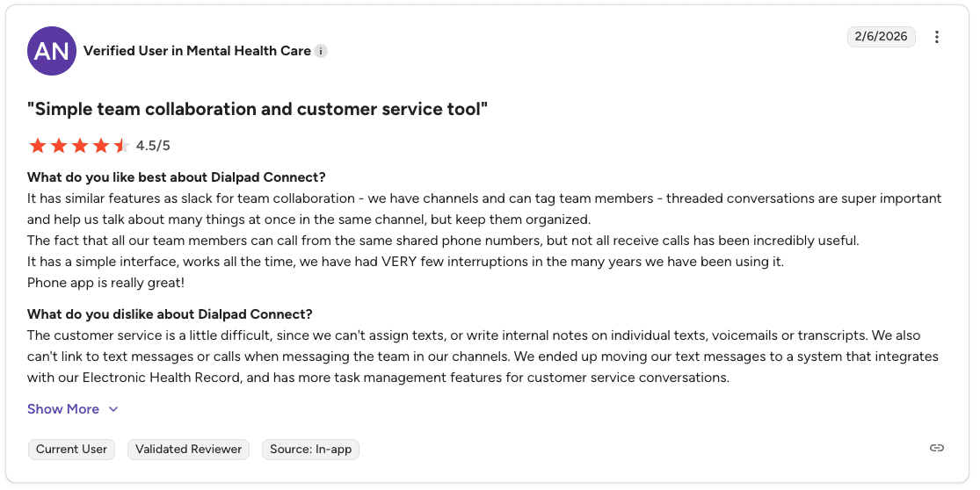Select the Validated Reviewer badge
Image resolution: width=980 pixels, height=490 pixels.
[x=188, y=450]
